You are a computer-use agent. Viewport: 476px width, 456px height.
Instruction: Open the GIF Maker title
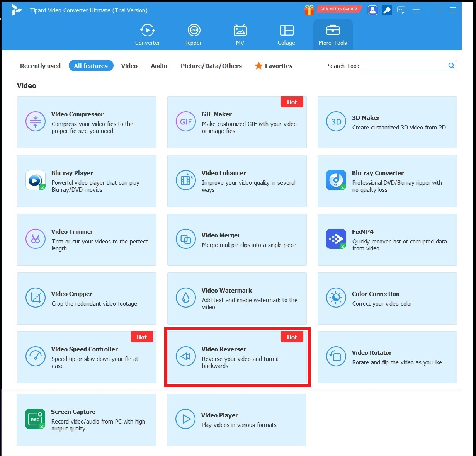point(217,114)
